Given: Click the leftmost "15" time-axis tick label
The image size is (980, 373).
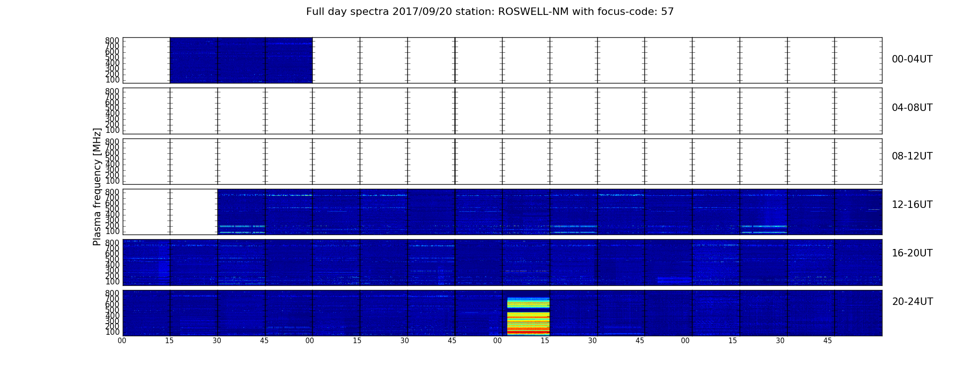Looking at the screenshot, I should pyautogui.click(x=169, y=341).
